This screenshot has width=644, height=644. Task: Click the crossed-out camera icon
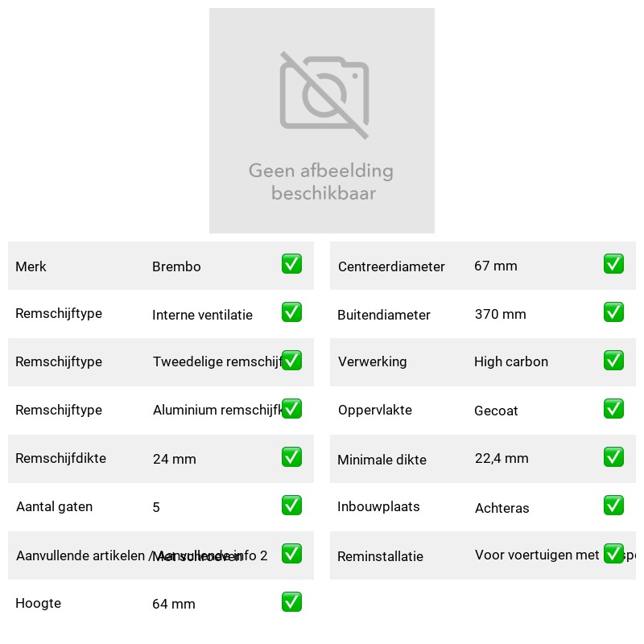(324, 95)
